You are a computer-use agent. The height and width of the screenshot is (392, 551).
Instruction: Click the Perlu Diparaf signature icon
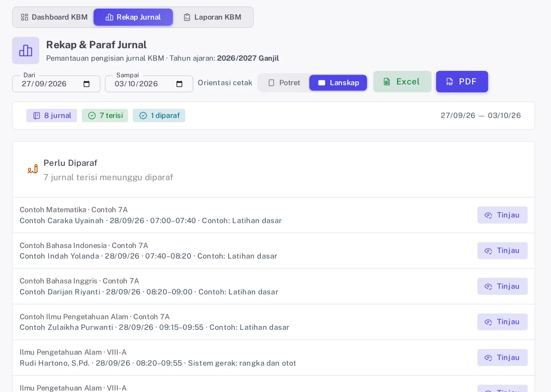pos(33,169)
